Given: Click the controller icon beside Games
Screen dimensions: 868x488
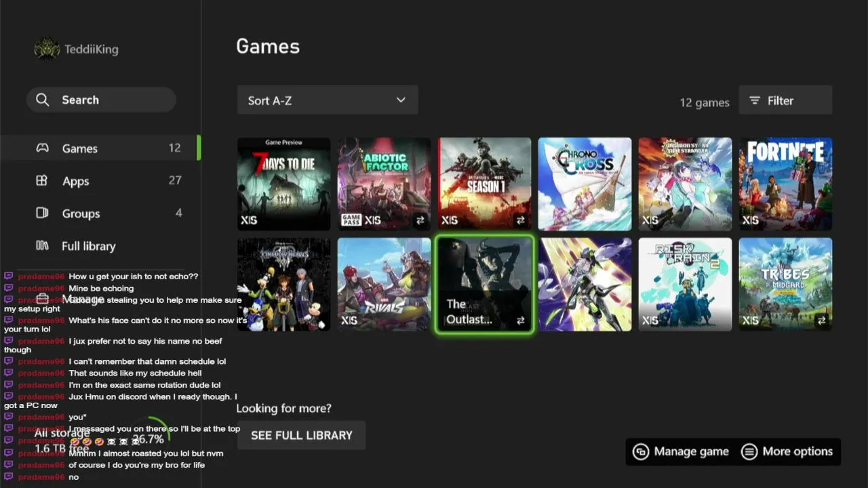Looking at the screenshot, I should click(x=42, y=148).
